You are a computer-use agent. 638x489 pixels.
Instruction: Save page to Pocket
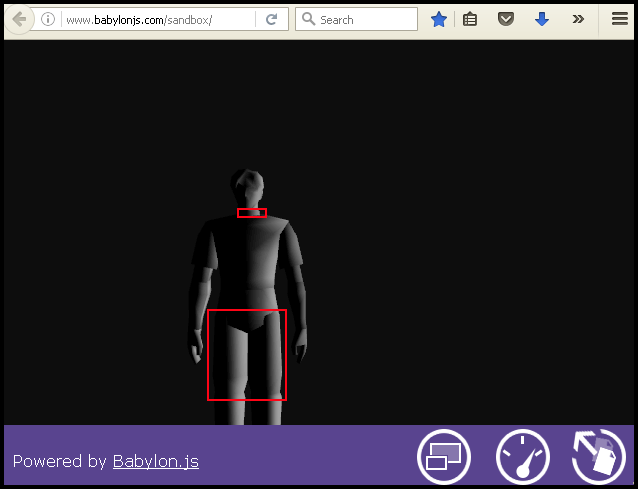pos(506,19)
